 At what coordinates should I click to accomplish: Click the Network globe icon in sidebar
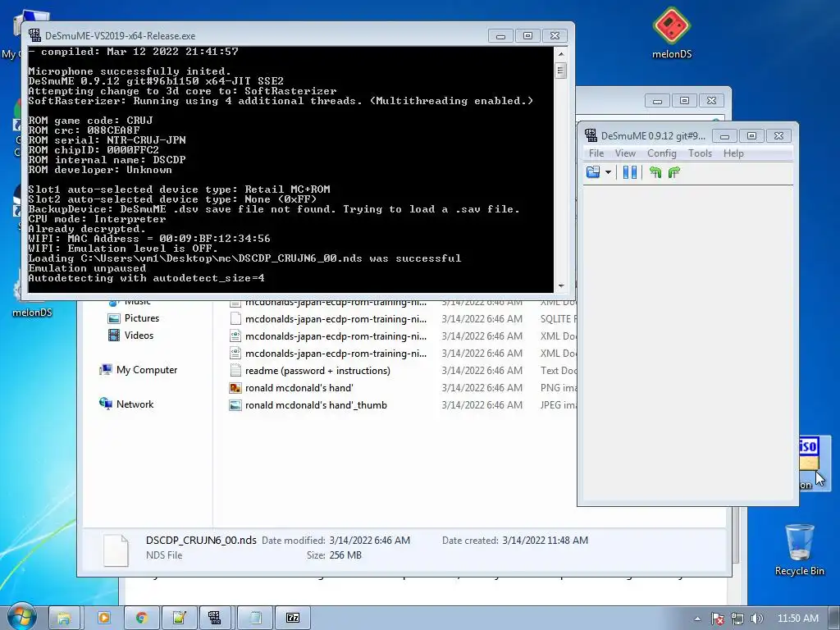point(106,404)
